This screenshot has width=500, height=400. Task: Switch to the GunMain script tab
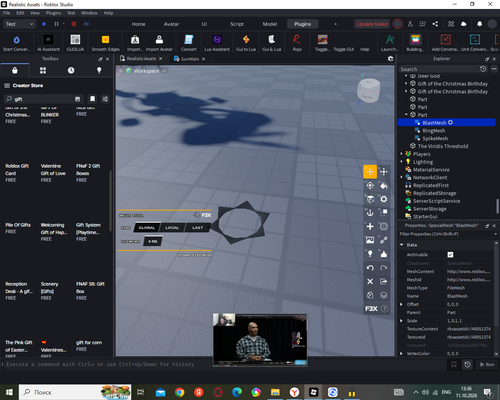point(190,59)
